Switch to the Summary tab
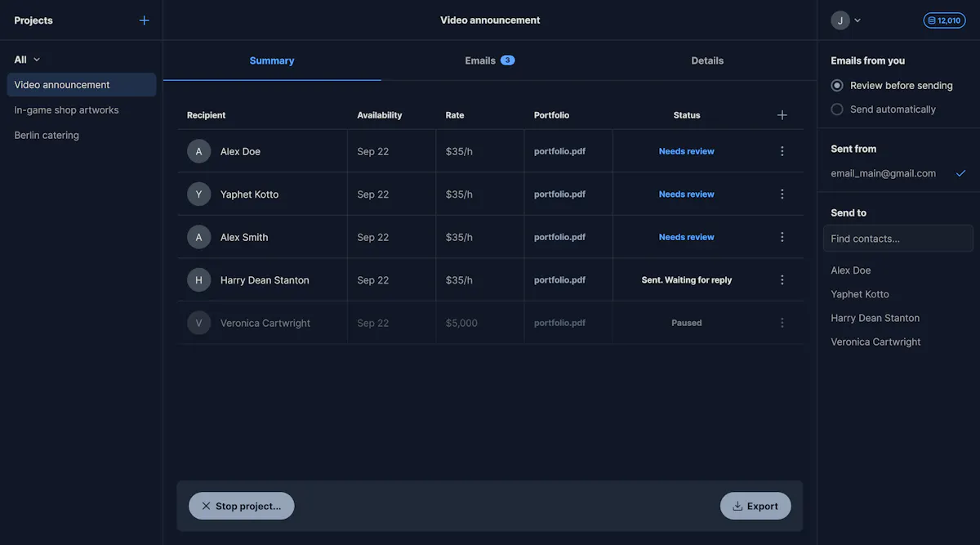 pyautogui.click(x=272, y=60)
